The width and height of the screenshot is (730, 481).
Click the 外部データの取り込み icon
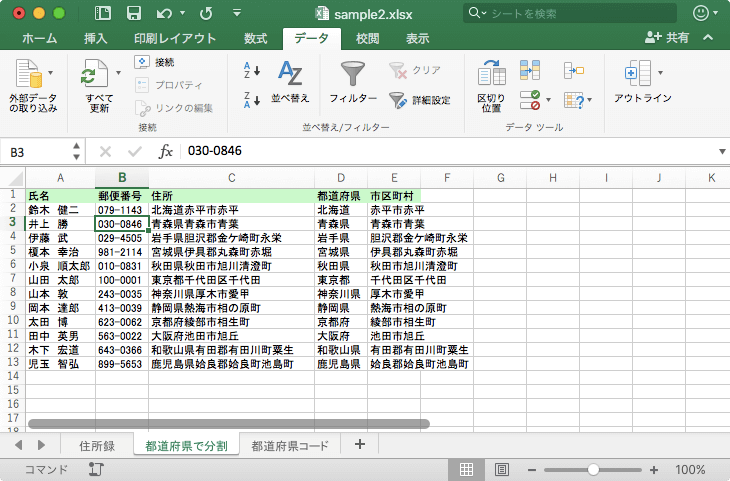(x=29, y=74)
